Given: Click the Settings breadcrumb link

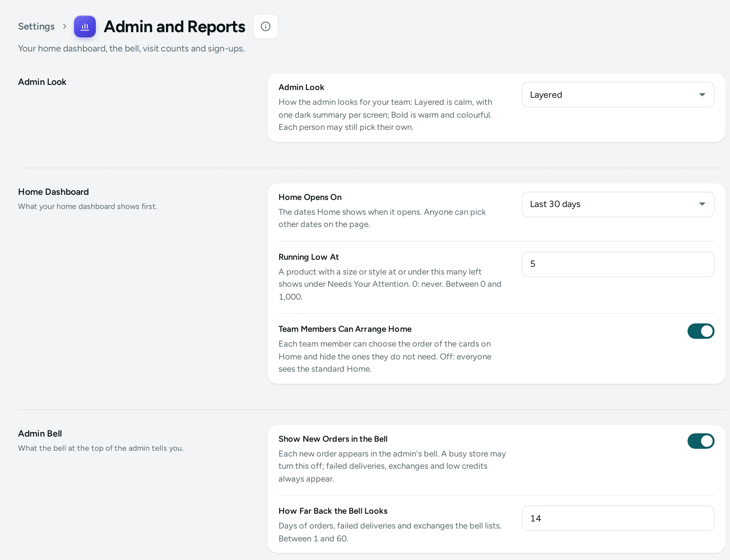Looking at the screenshot, I should click(x=36, y=26).
